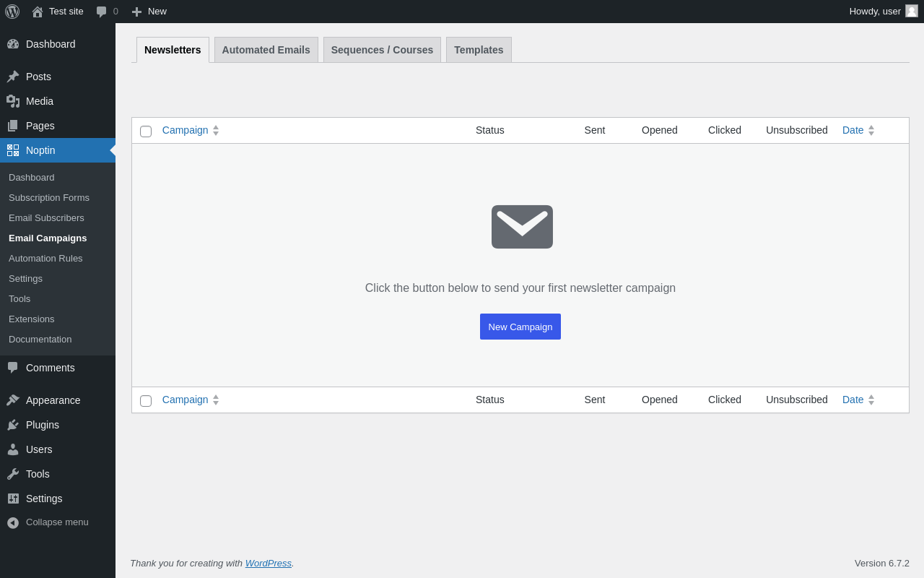Toggle the select-all checkbox in table header
The image size is (924, 578).
coord(146,131)
